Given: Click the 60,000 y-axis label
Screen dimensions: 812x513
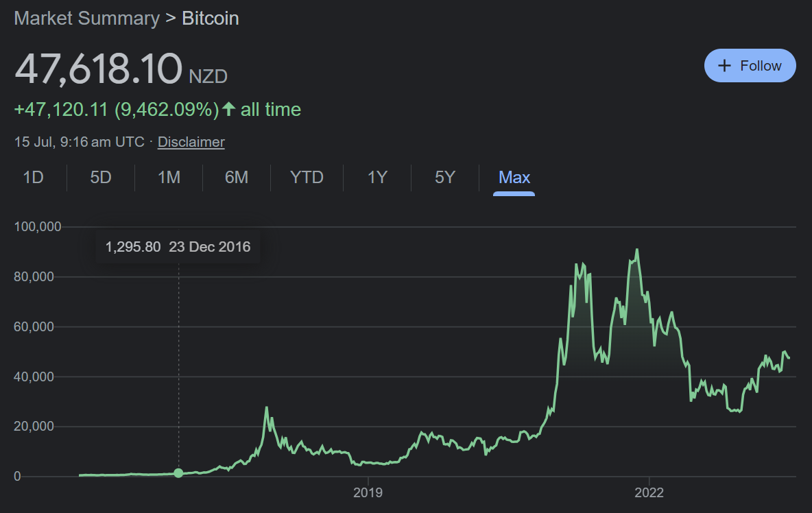Looking at the screenshot, I should coord(34,326).
